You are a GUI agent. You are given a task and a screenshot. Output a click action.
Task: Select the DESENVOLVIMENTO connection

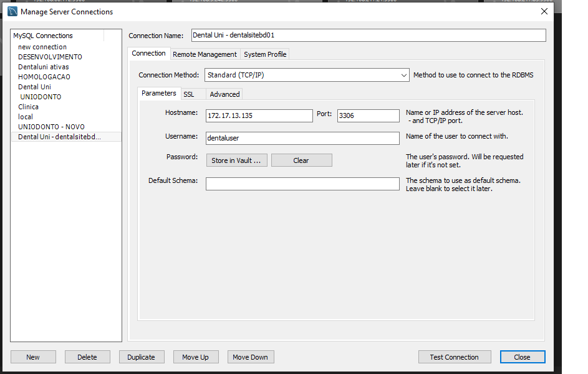50,57
